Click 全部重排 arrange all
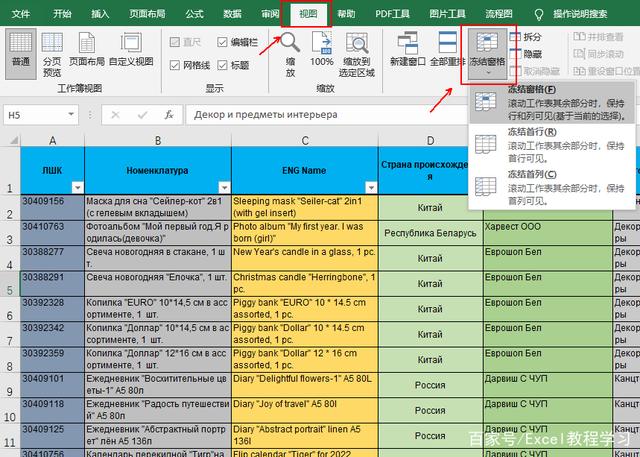The image size is (640, 457). pyautogui.click(x=447, y=50)
